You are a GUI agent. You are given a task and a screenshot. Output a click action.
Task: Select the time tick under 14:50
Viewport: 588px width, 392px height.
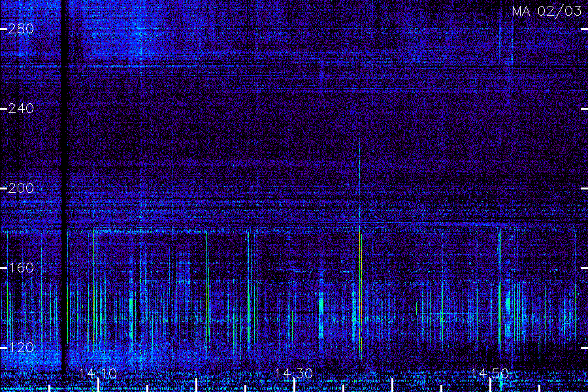[490, 385]
